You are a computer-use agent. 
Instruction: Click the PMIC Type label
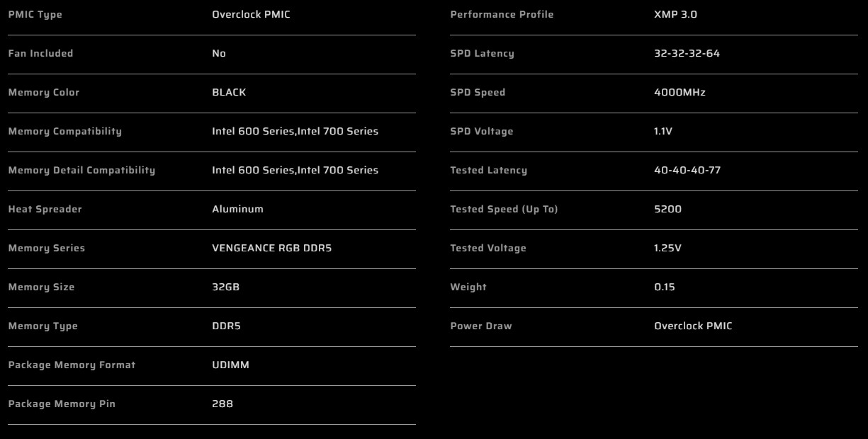coord(35,15)
